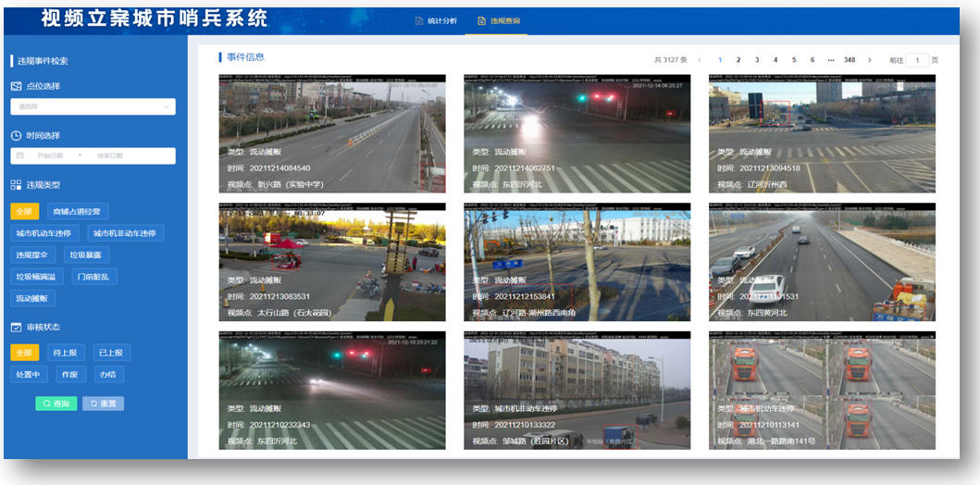Select the 商铺占道经营 violation type filter
This screenshot has height=485, width=980.
click(76, 212)
